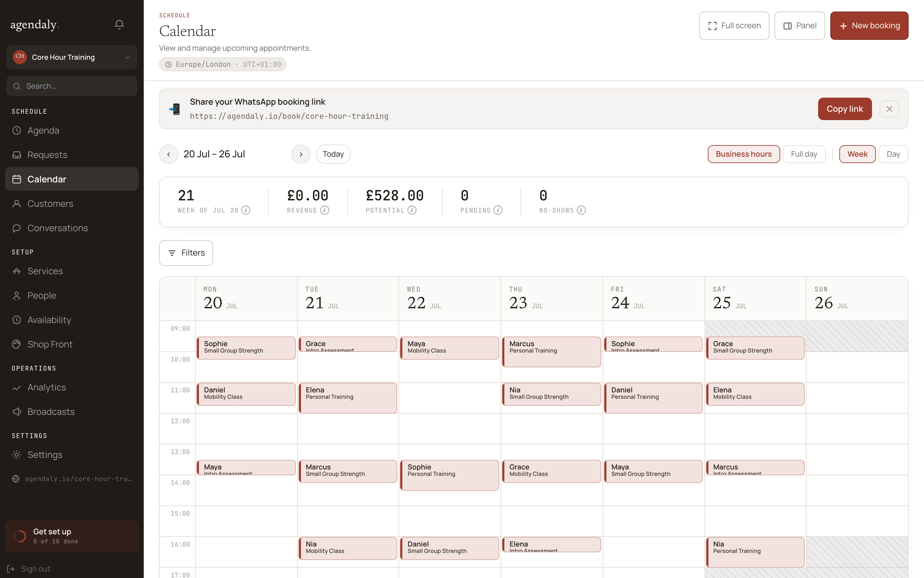The height and width of the screenshot is (578, 924).
Task: Open Maya Intro Assessment on Monday
Action: point(246,468)
